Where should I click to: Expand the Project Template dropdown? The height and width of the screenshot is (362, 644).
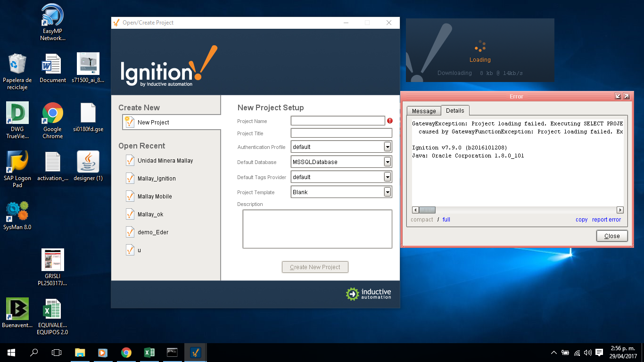(x=388, y=192)
